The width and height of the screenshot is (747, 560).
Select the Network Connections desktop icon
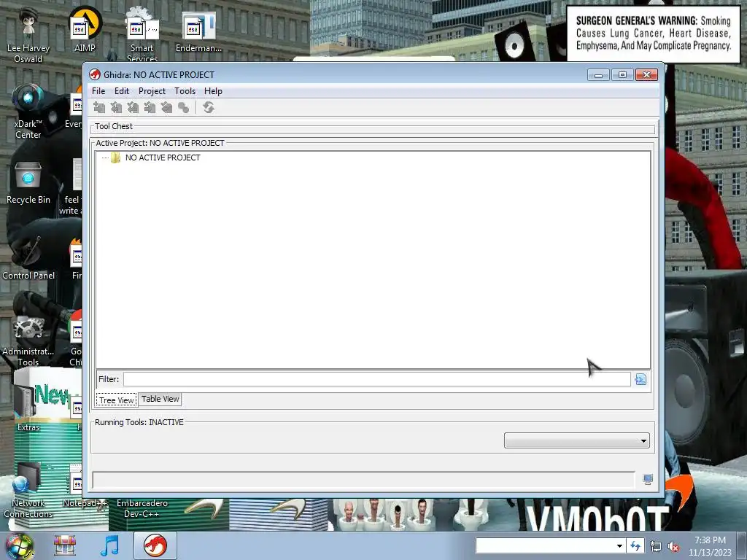(x=28, y=491)
